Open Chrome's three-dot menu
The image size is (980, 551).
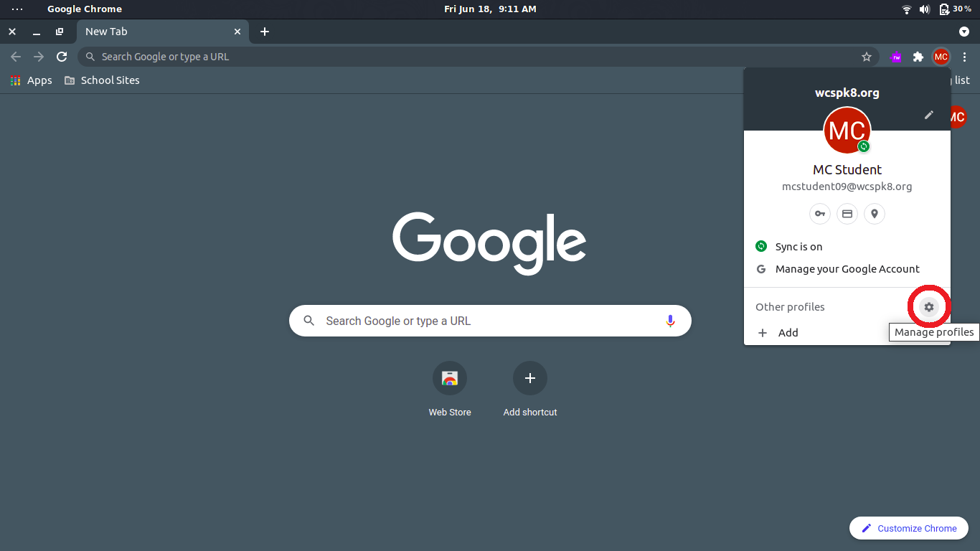964,57
